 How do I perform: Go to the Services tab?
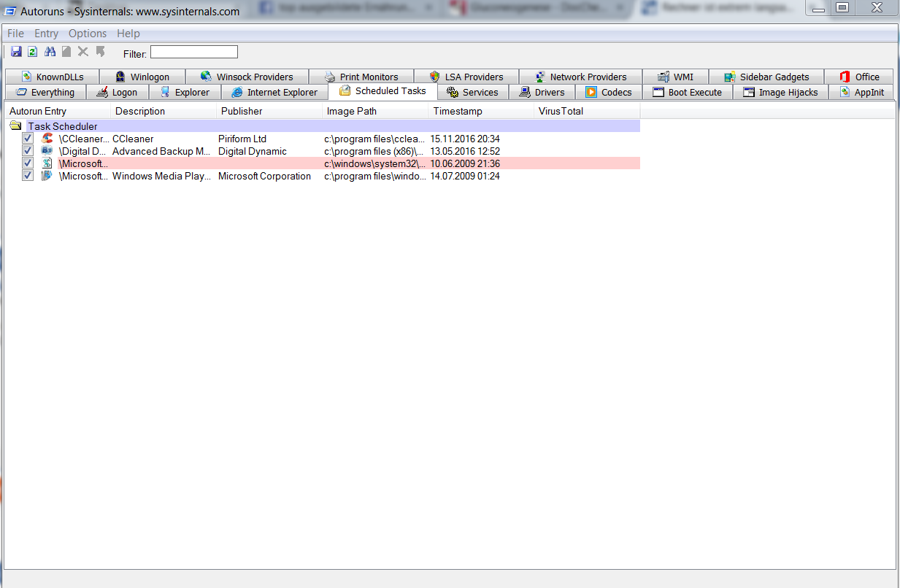pos(473,92)
